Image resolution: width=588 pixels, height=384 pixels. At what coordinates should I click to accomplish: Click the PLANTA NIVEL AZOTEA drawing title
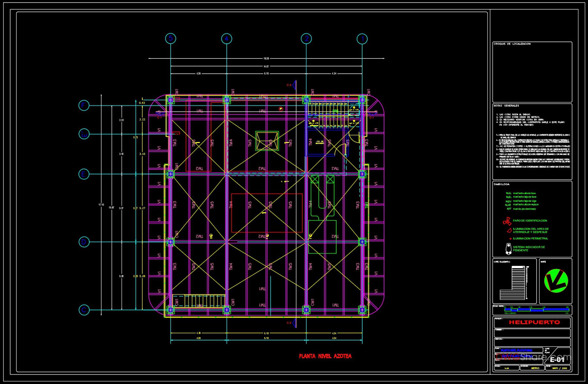tap(325, 356)
